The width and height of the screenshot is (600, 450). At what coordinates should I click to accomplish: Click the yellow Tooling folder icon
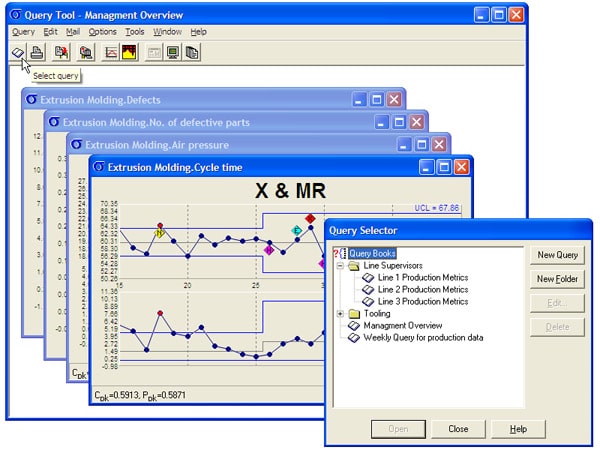354,314
